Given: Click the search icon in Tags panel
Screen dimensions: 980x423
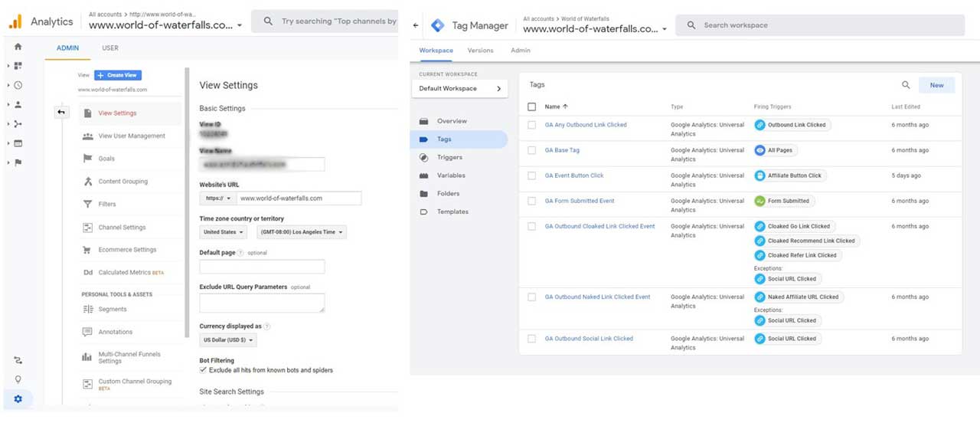Looking at the screenshot, I should click(906, 85).
